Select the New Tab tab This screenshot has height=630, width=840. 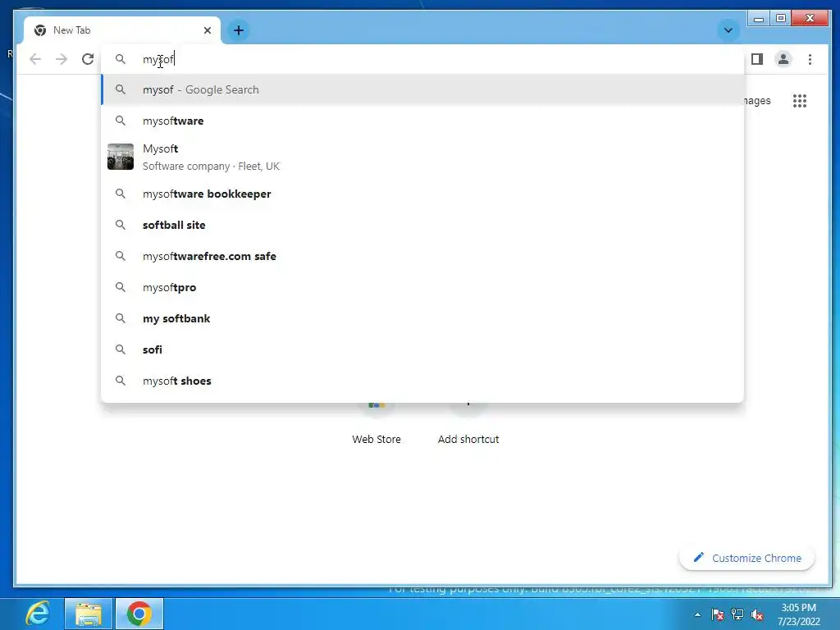[x=123, y=30]
